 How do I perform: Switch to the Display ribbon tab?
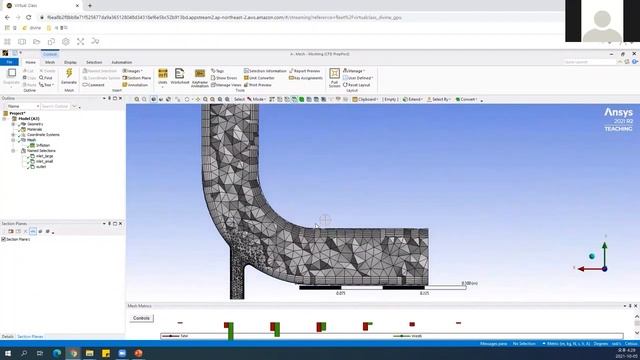click(70, 62)
